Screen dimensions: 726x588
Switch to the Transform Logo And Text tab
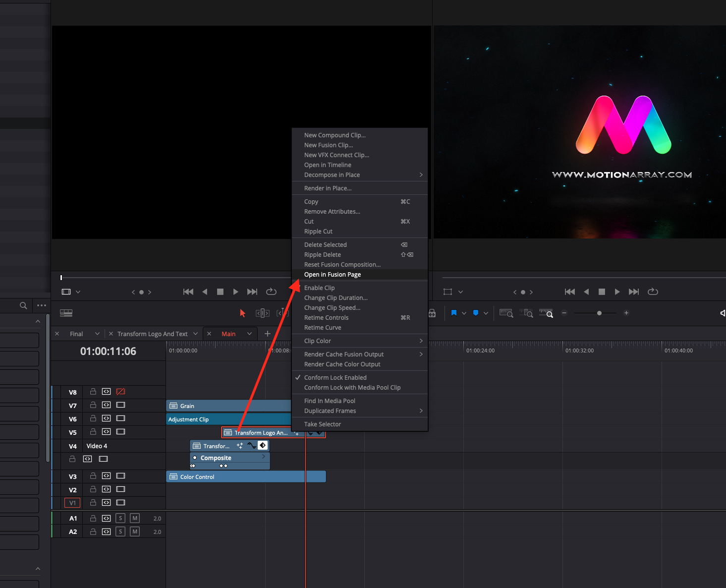152,334
